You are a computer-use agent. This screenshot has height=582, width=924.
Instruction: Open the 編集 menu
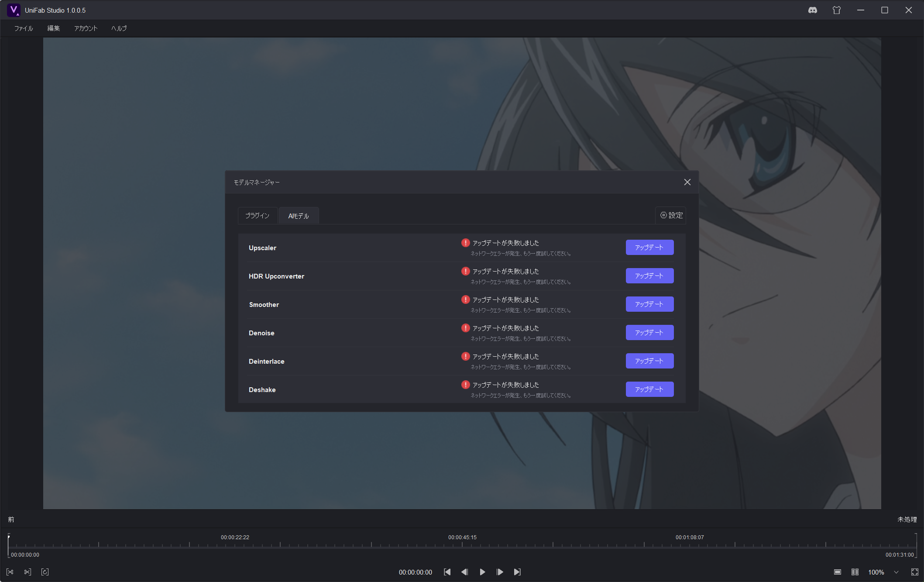click(x=54, y=28)
